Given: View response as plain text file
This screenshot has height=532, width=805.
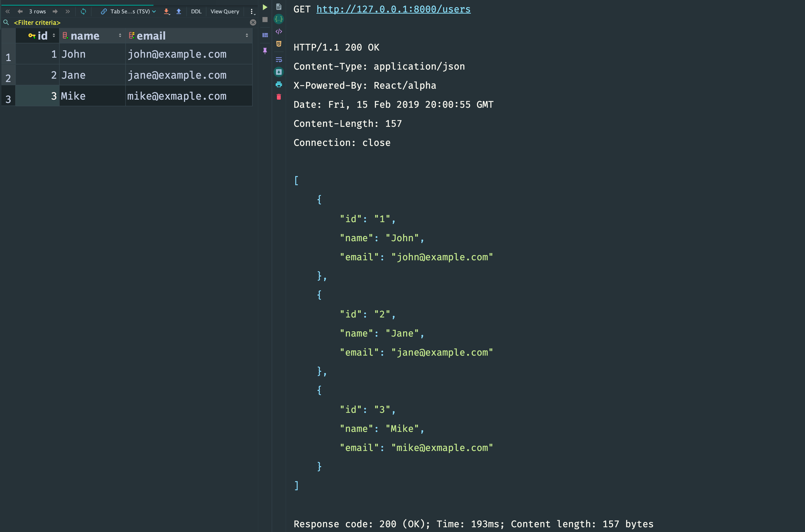Looking at the screenshot, I should pos(279,7).
